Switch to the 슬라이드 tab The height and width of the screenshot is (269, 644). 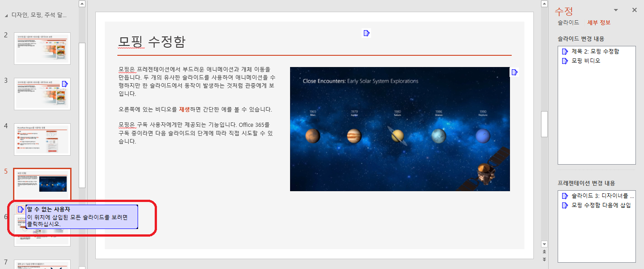[568, 22]
